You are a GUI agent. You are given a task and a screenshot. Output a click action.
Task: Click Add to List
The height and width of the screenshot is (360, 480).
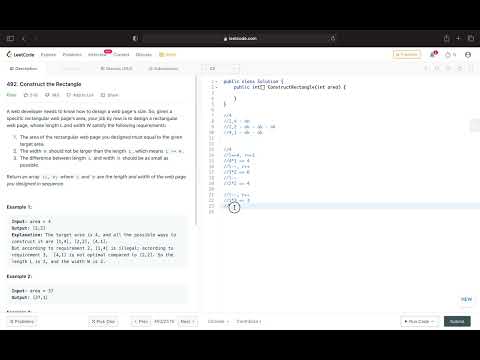[80, 95]
